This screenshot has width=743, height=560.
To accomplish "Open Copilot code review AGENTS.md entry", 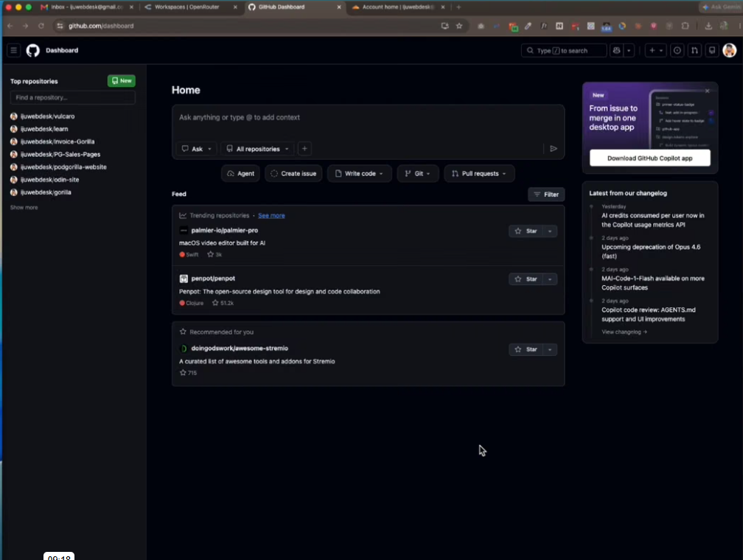I will 648,315.
